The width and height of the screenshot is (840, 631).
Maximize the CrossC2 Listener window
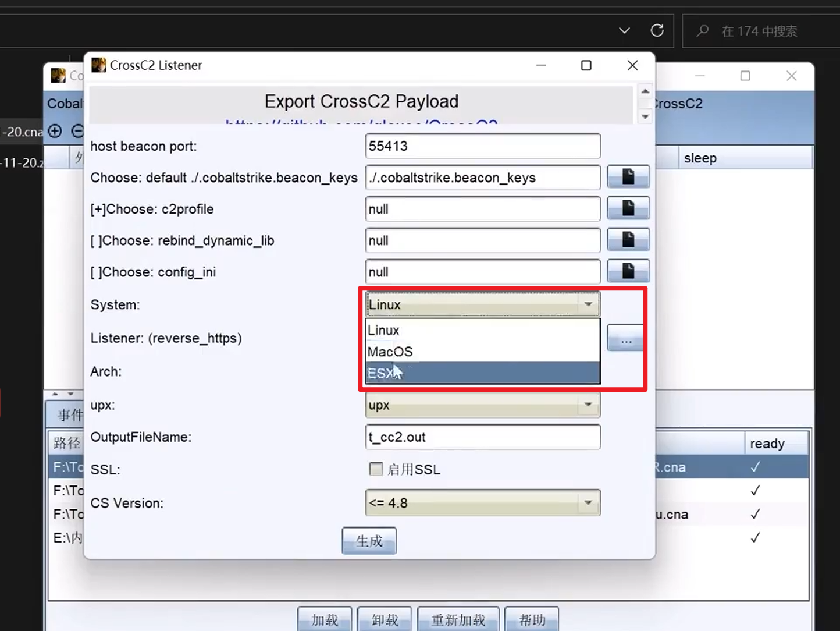pos(586,65)
